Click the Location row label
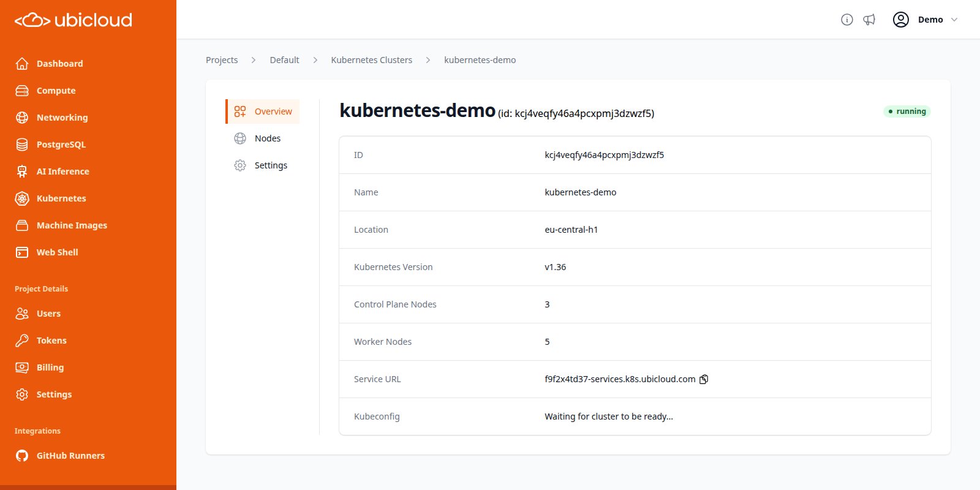The height and width of the screenshot is (490, 980). [x=371, y=230]
